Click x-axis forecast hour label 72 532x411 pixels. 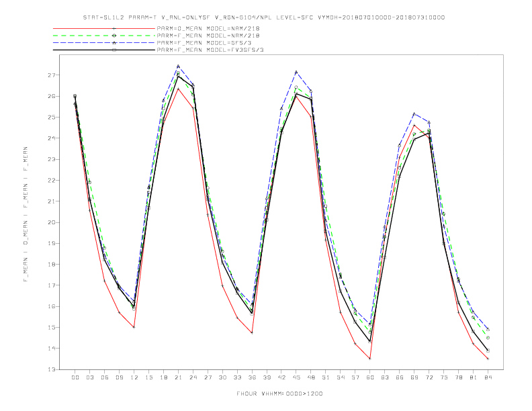[429, 377]
